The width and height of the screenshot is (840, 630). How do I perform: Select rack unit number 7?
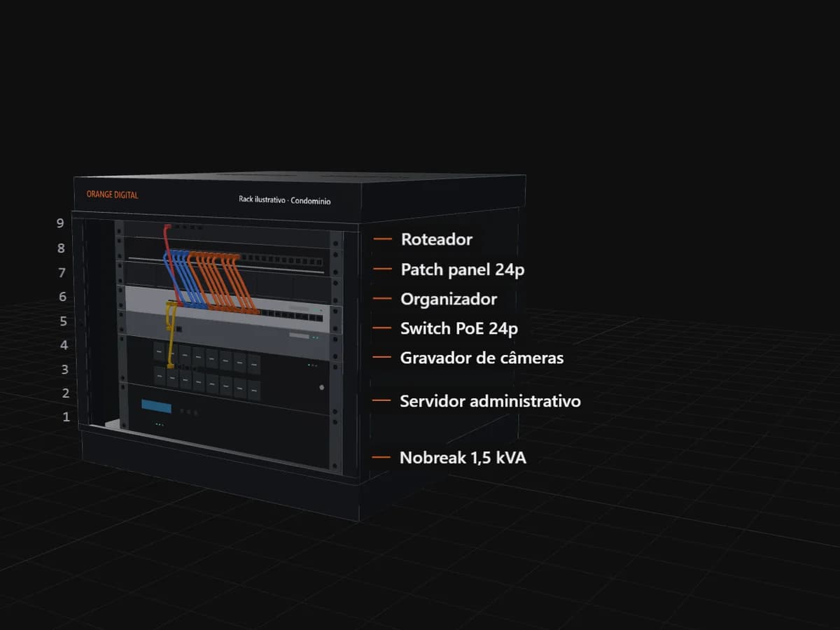[x=62, y=272]
